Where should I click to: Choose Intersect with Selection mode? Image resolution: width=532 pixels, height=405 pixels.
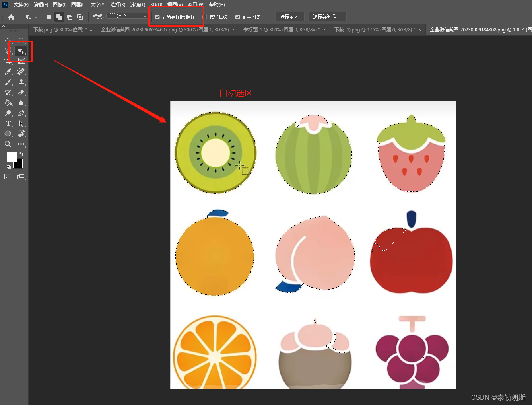point(80,17)
